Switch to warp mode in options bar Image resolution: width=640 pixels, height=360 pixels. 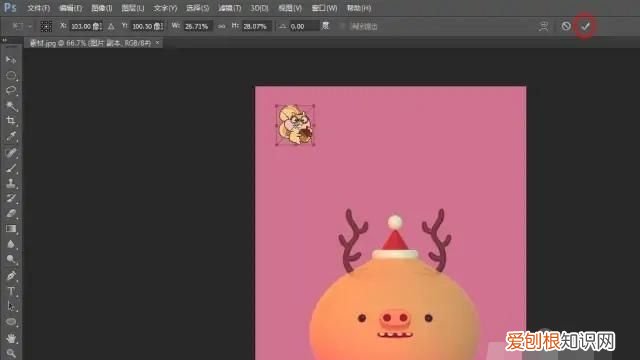point(543,27)
